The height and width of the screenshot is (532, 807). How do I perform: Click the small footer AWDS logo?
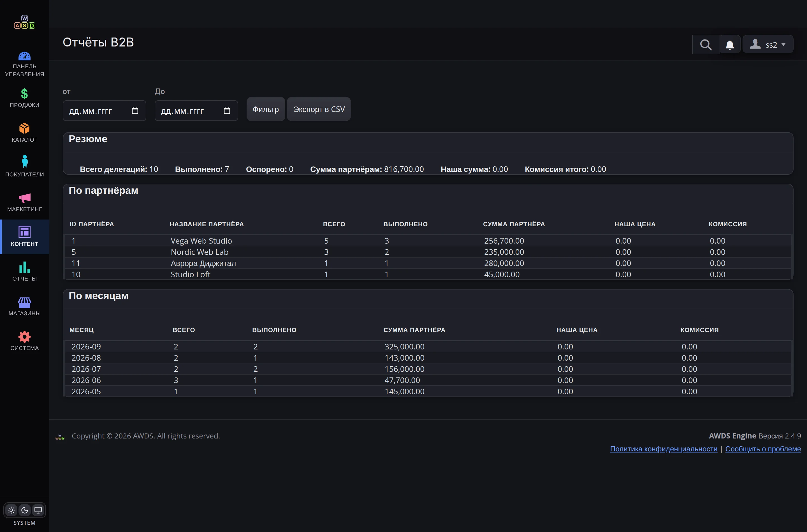coord(60,437)
